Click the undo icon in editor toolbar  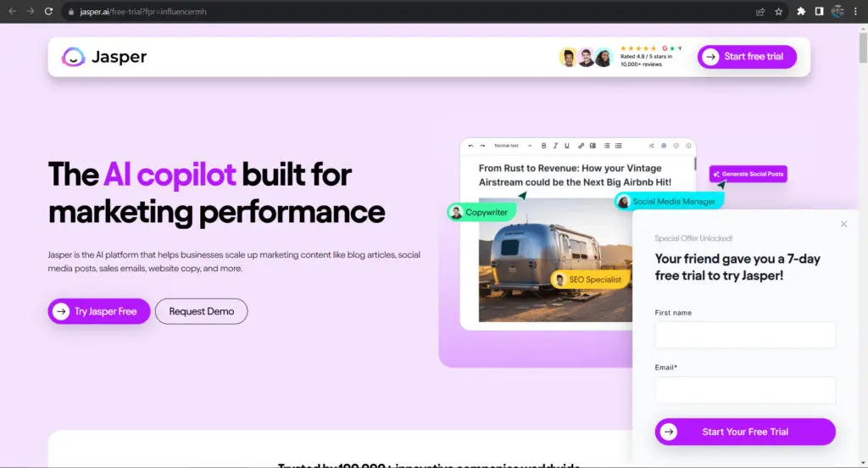pyautogui.click(x=470, y=146)
